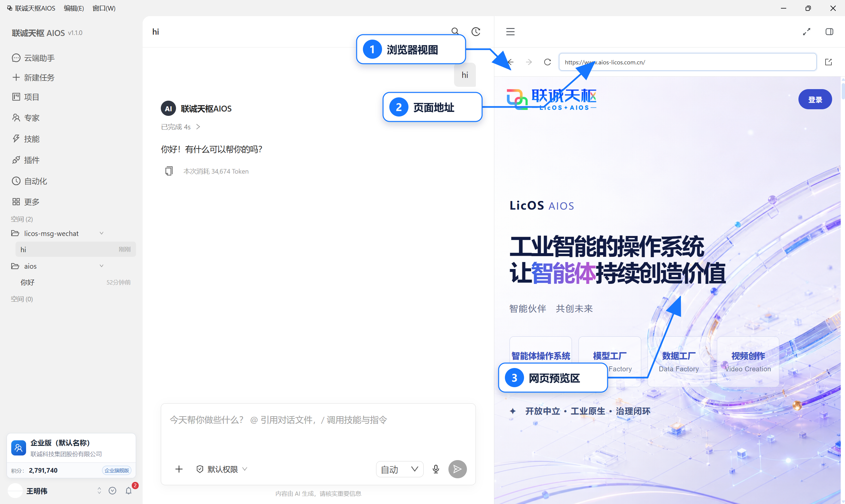Open the 项目 projects section
845x504 pixels.
pos(26,97)
